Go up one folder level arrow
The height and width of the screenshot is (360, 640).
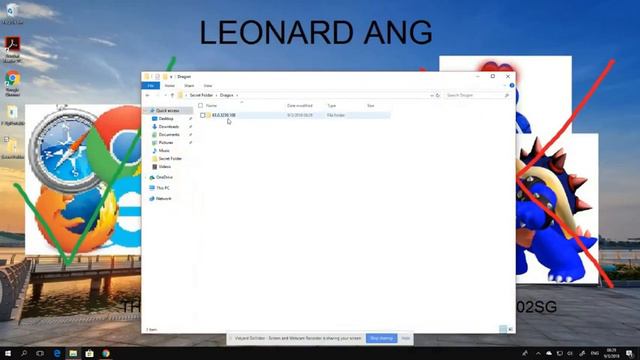click(x=172, y=95)
